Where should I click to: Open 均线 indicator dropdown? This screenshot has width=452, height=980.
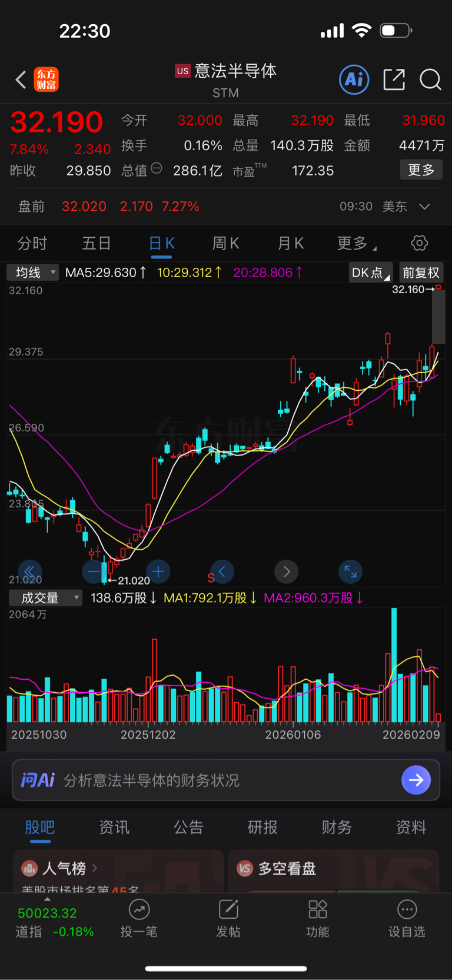pos(33,273)
